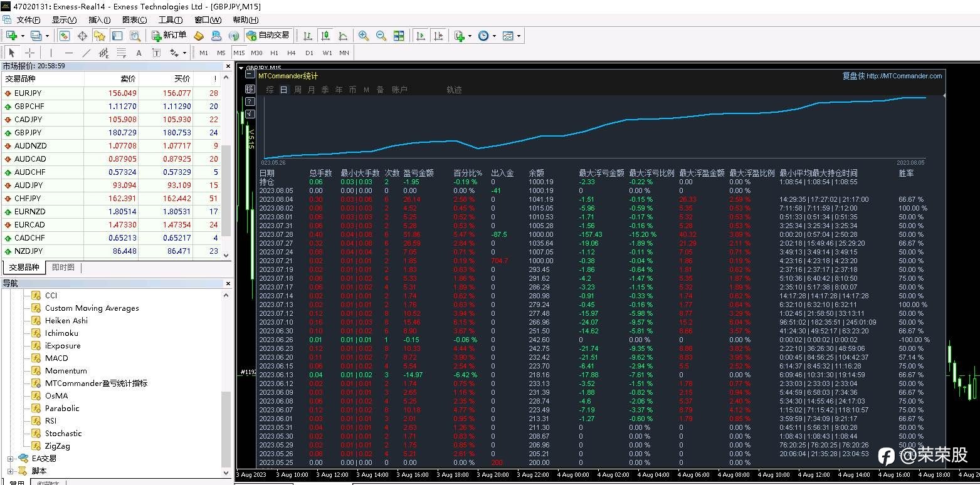Select the crosshair tool
Screen dimensions: 980x485
[x=29, y=53]
